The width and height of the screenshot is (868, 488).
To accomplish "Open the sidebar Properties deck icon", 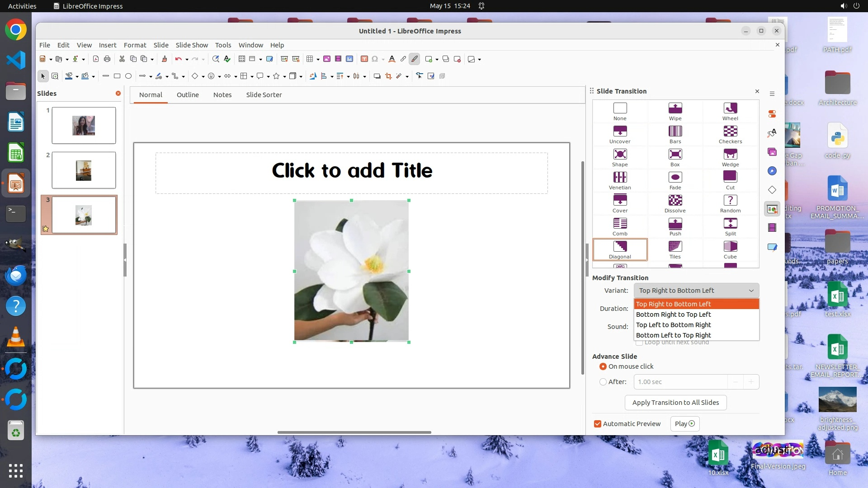I will tap(772, 114).
